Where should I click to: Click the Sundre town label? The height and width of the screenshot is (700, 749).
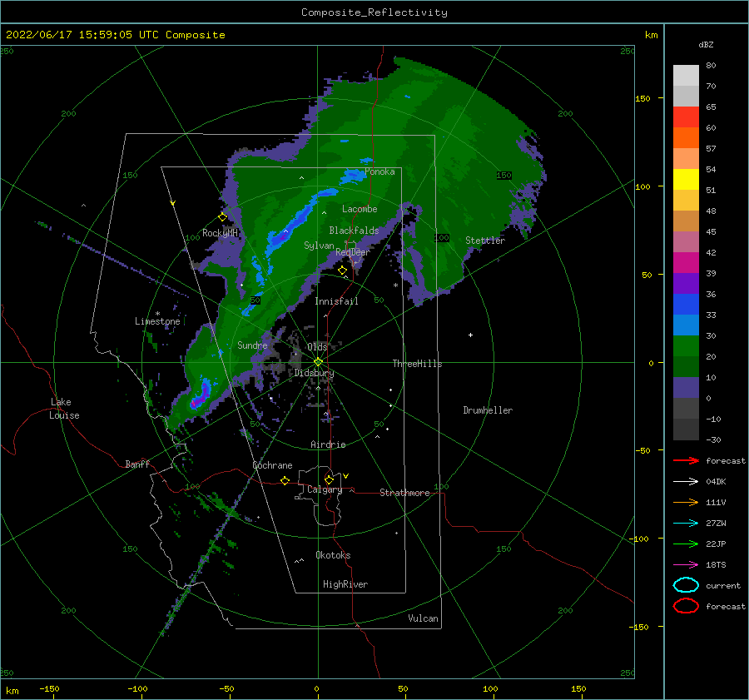[x=252, y=345]
